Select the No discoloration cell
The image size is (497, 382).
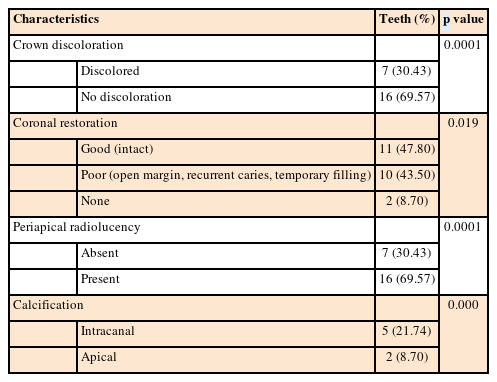[226, 100]
